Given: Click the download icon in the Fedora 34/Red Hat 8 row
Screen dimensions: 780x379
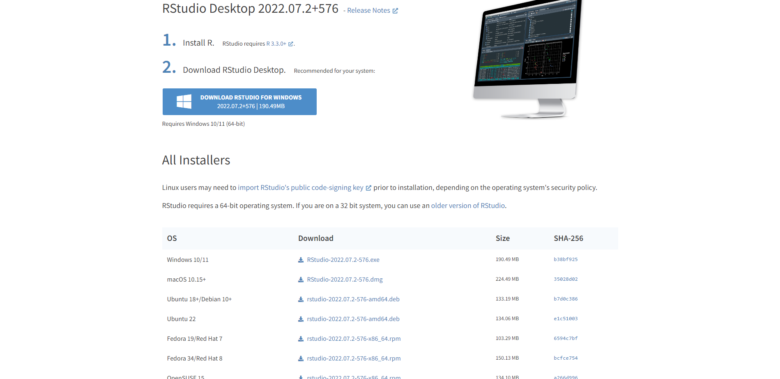Looking at the screenshot, I should coord(300,358).
